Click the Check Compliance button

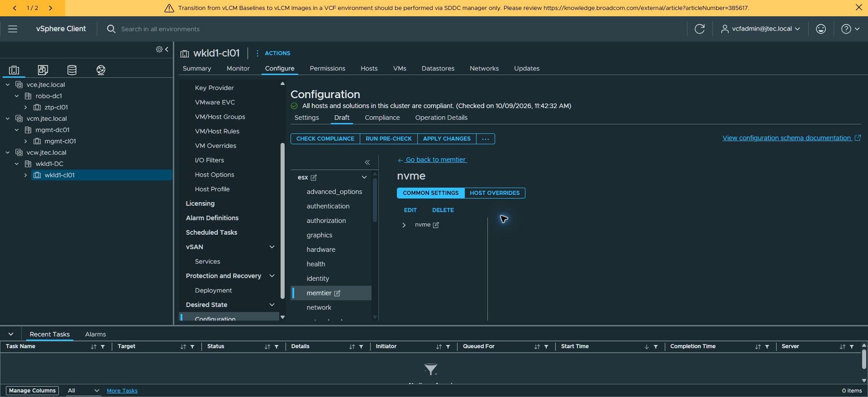click(325, 139)
